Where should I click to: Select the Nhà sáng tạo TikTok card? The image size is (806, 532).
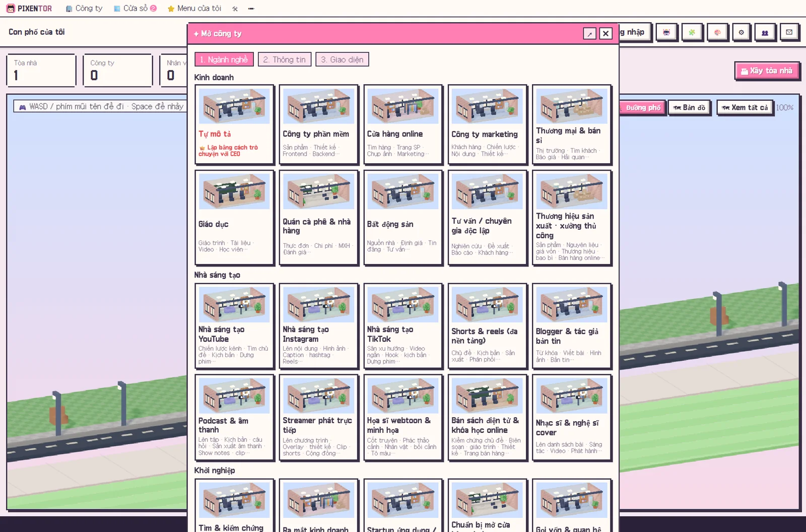click(403, 326)
